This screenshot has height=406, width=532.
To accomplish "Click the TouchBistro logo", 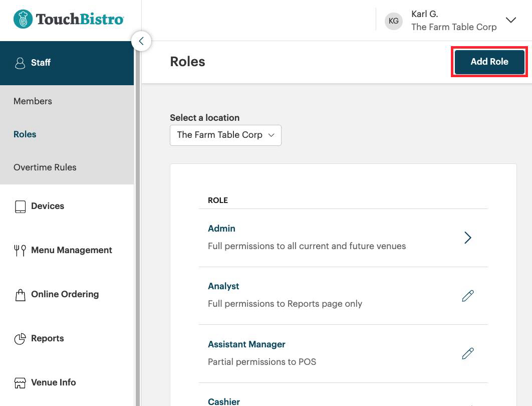I will [x=68, y=19].
